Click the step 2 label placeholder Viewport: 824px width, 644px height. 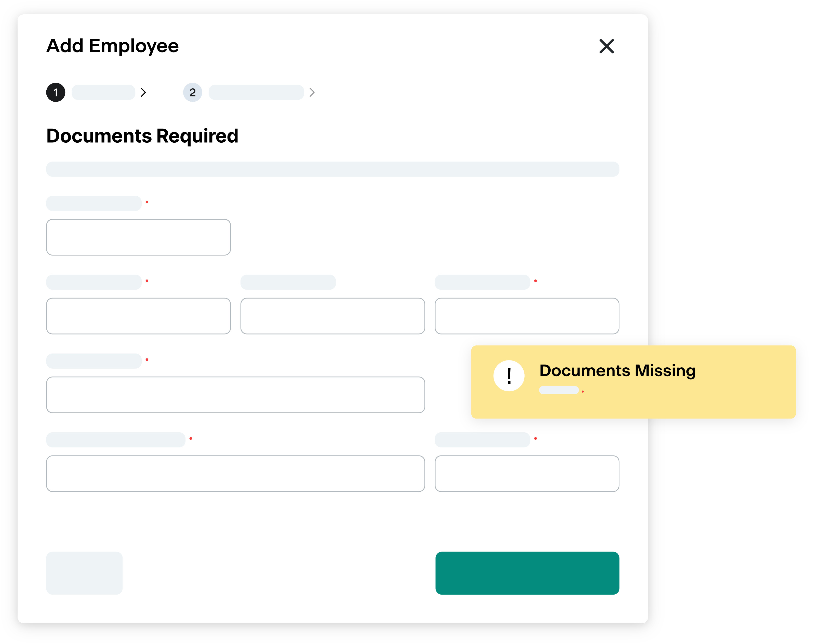[256, 92]
